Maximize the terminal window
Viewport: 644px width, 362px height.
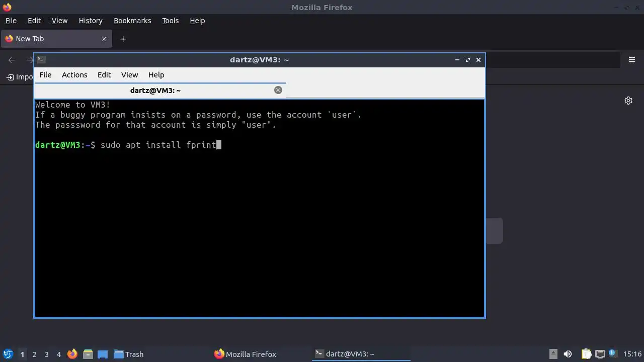pos(468,60)
